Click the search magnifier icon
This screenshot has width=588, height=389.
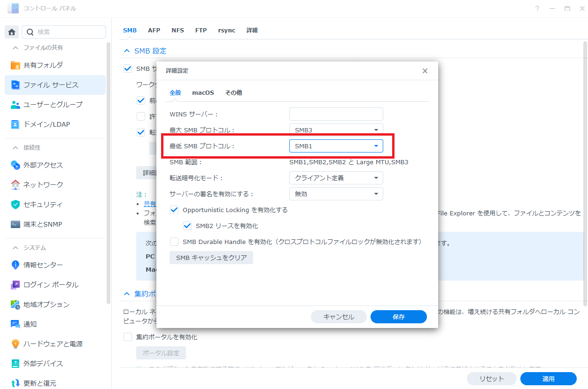(x=30, y=32)
